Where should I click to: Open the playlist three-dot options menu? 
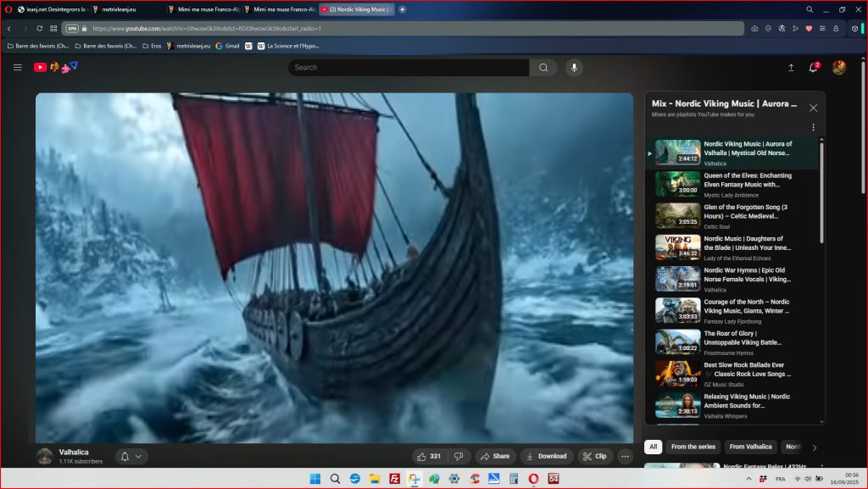click(813, 127)
